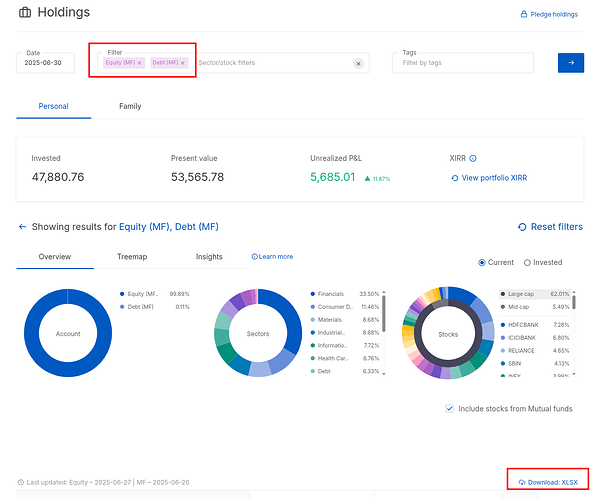Remove the Equity (MF) filter chip
Screen dimensions: 609x499
click(139, 63)
